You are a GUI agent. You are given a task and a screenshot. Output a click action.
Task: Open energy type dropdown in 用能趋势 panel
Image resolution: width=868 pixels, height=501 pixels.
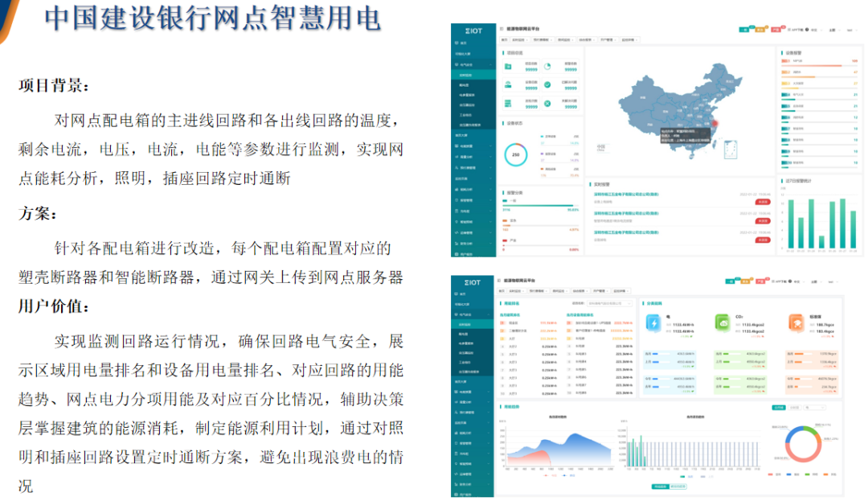[x=814, y=408]
